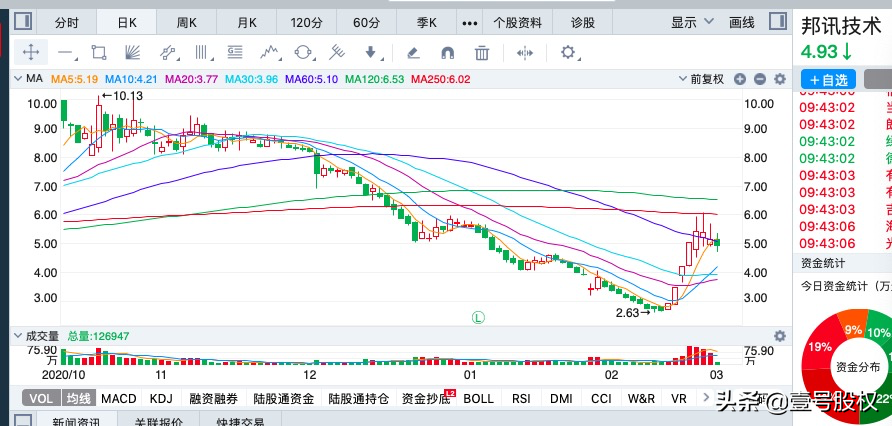
Task: Select the crosshair move cursor tool
Action: 30,53
